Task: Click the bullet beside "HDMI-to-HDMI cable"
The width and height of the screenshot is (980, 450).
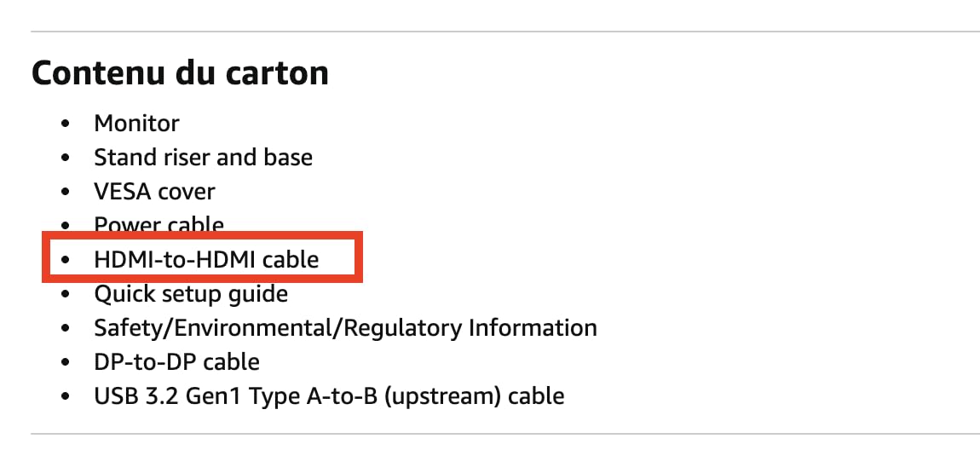Action: (x=66, y=260)
